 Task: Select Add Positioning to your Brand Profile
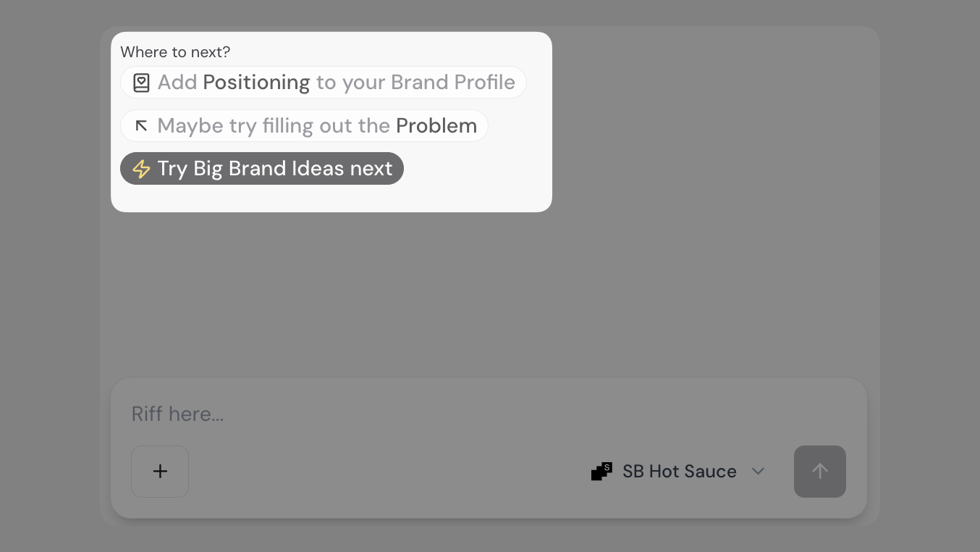[x=323, y=83]
